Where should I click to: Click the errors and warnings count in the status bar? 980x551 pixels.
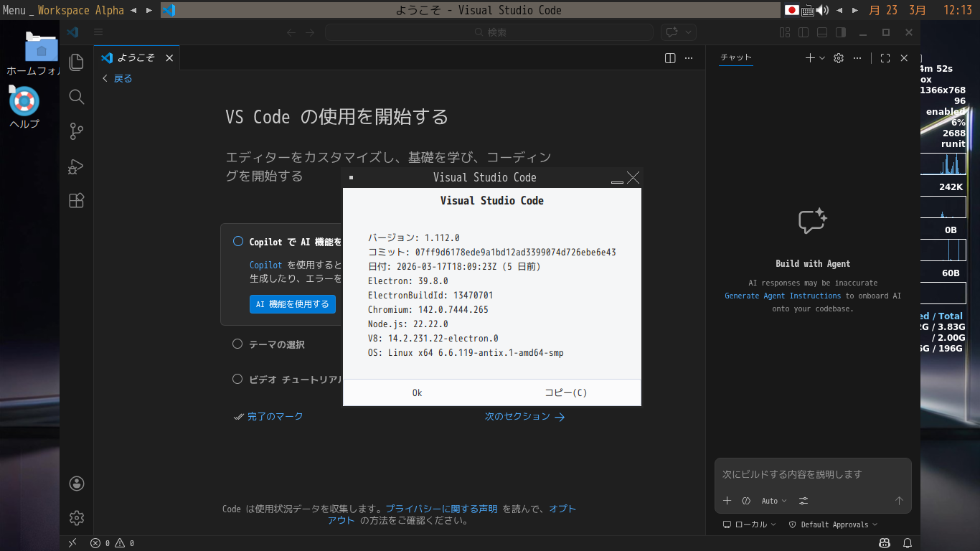pyautogui.click(x=113, y=543)
